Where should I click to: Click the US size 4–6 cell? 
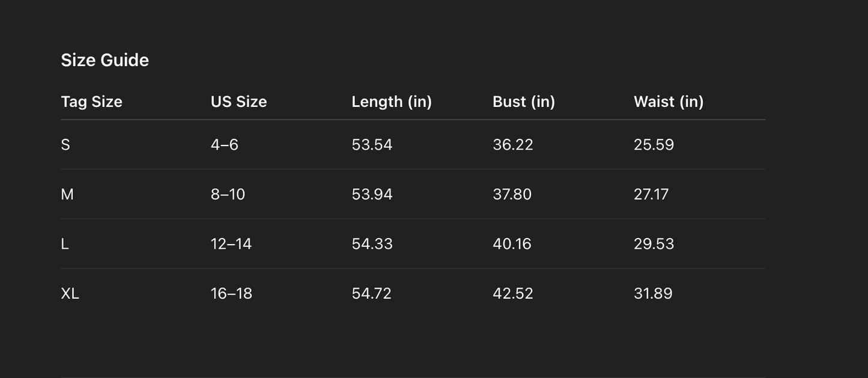pyautogui.click(x=225, y=145)
